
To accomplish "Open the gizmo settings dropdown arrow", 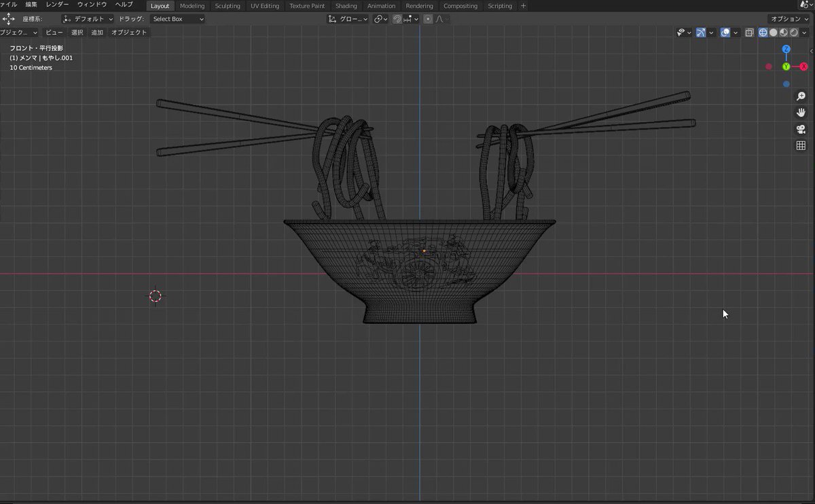I will [x=710, y=32].
